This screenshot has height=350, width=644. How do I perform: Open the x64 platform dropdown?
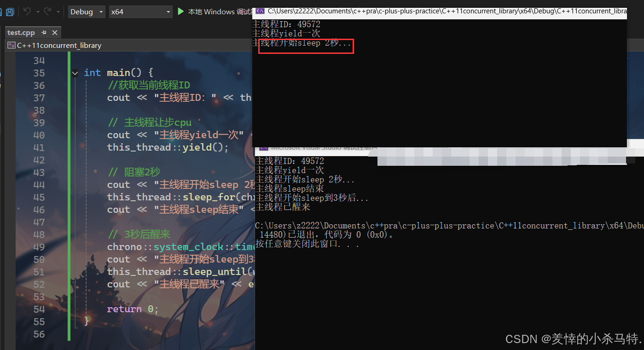(x=140, y=12)
